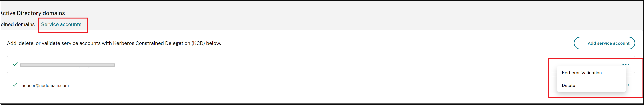Click the plus icon on Add service account
This screenshot has height=105, width=644.
582,43
